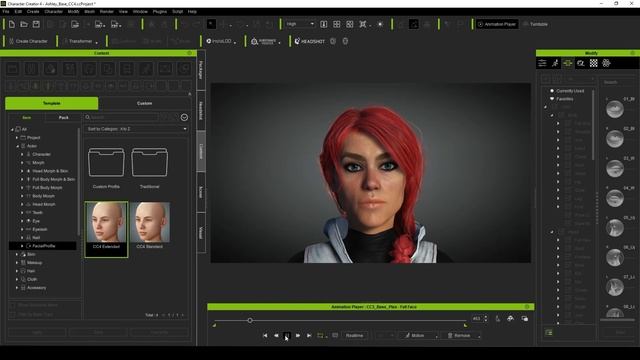This screenshot has height=360, width=640.
Task: Open the Motion dropdown button
Action: [x=418, y=336]
